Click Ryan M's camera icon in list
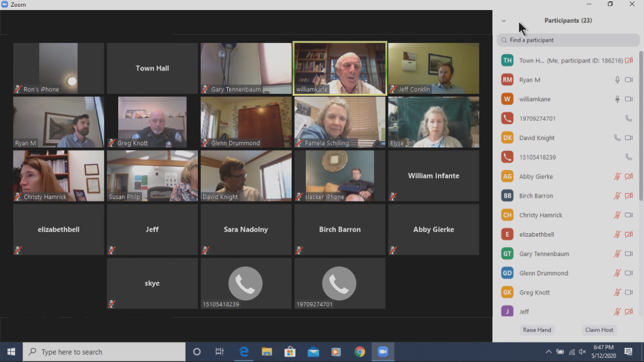Image resolution: width=644 pixels, height=362 pixels. click(x=629, y=80)
